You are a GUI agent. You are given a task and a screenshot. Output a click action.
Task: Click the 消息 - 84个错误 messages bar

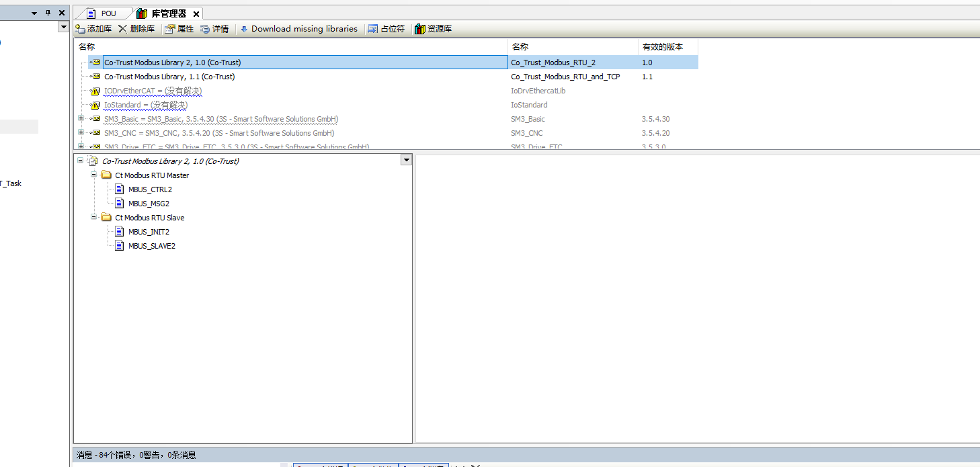coord(526,455)
